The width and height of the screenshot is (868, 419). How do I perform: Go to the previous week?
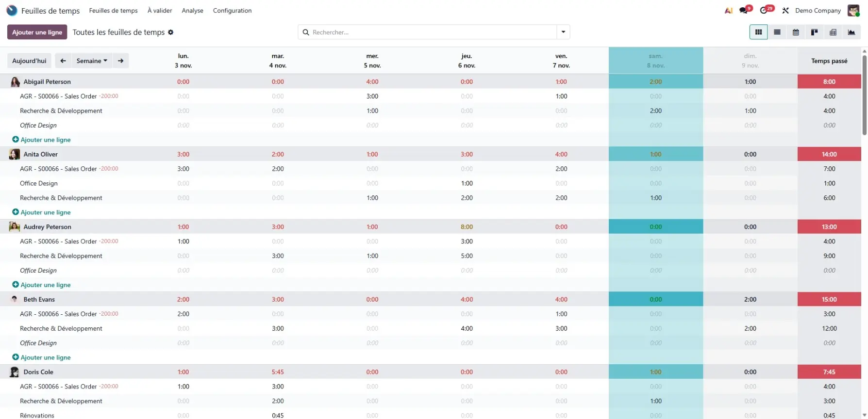pyautogui.click(x=63, y=61)
